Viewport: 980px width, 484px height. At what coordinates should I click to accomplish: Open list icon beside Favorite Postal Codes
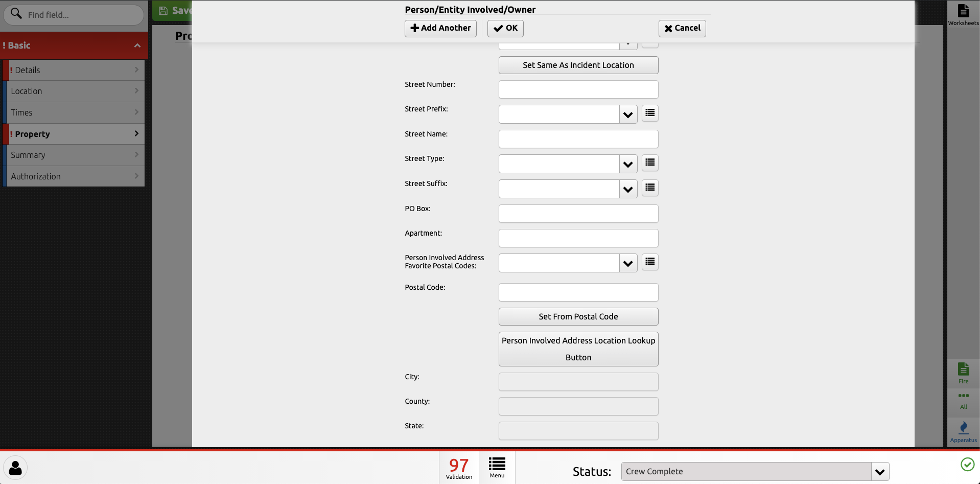(650, 262)
